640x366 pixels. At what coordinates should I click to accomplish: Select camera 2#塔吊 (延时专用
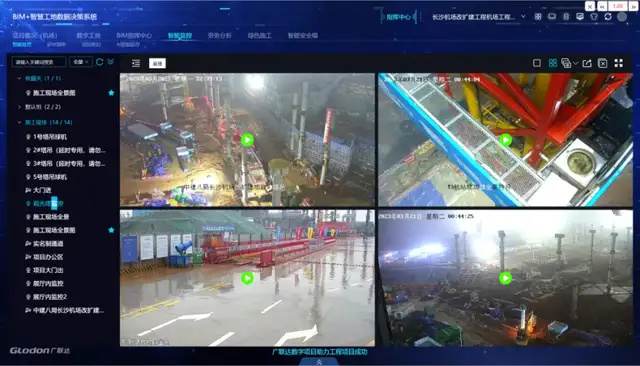[x=65, y=150]
